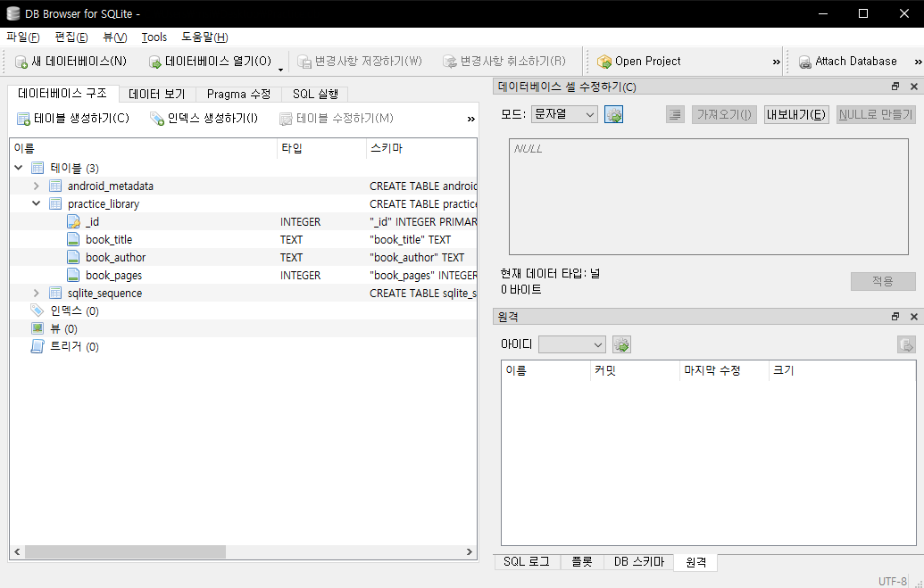Image resolution: width=924 pixels, height=588 pixels.
Task: Click the 뷰 (0) views icon
Action: click(x=37, y=328)
